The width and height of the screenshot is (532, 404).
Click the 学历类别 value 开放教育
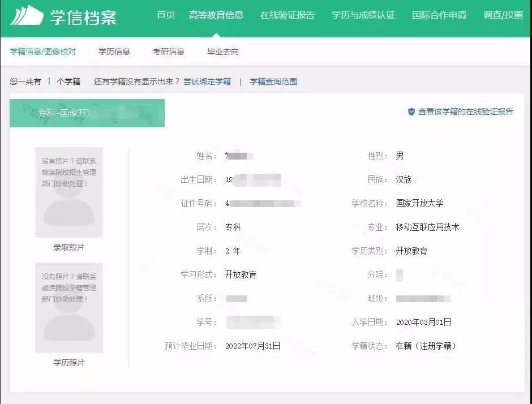pos(411,251)
